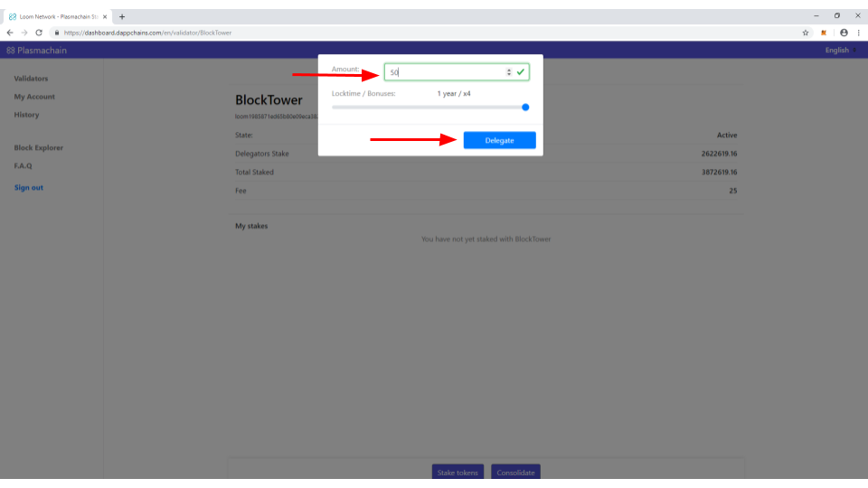Click the Sign out link

click(29, 188)
